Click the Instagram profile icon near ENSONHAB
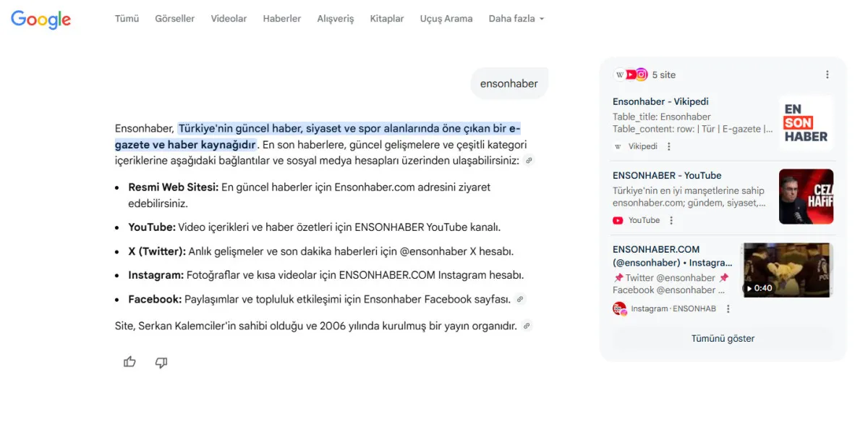The image size is (868, 438). (x=620, y=308)
